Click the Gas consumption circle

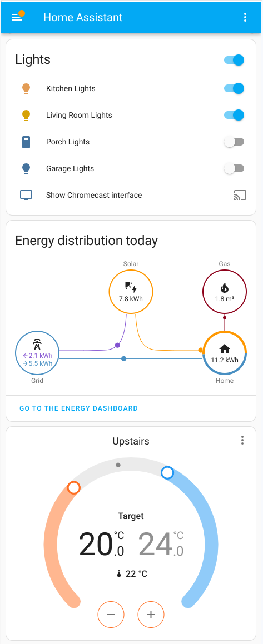(x=225, y=292)
